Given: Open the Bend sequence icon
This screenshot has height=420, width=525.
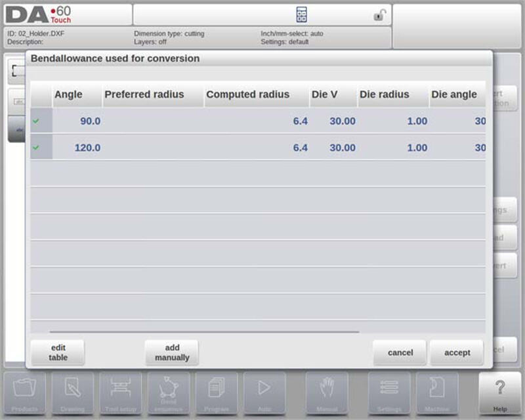Looking at the screenshot, I should tap(168, 392).
